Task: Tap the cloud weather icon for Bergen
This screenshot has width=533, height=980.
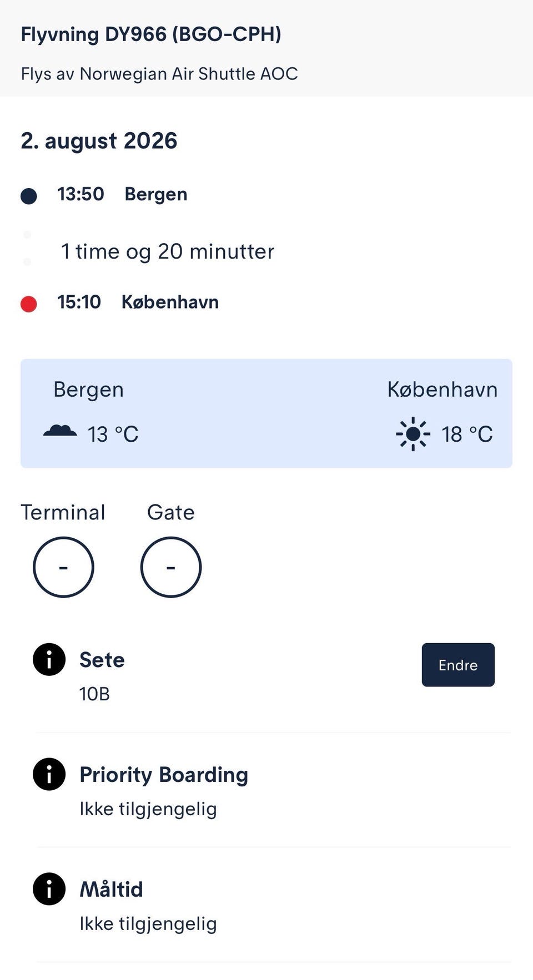Action: pyautogui.click(x=60, y=431)
